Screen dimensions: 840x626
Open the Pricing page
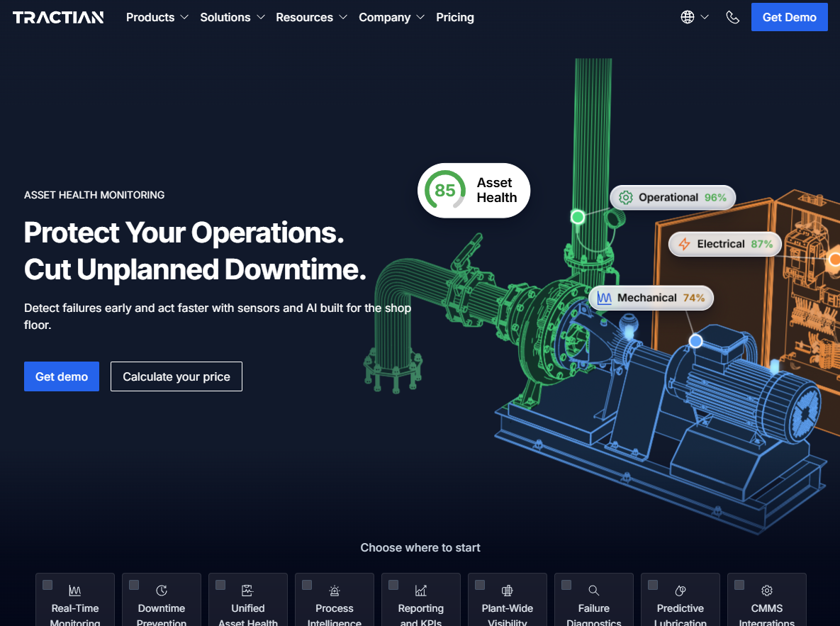pos(455,17)
